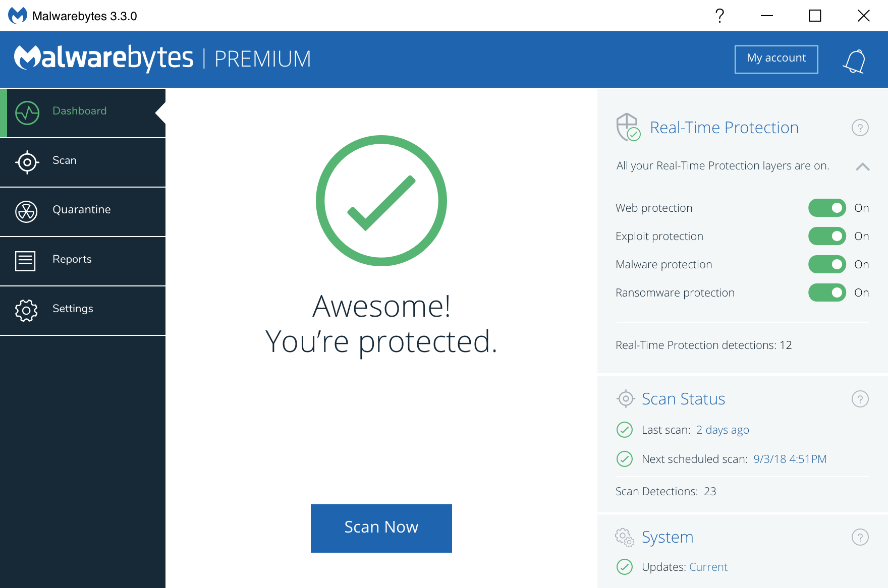Click 'All your Real-Time Protection layers are on.'
Image resolution: width=888 pixels, height=588 pixels.
(x=723, y=166)
